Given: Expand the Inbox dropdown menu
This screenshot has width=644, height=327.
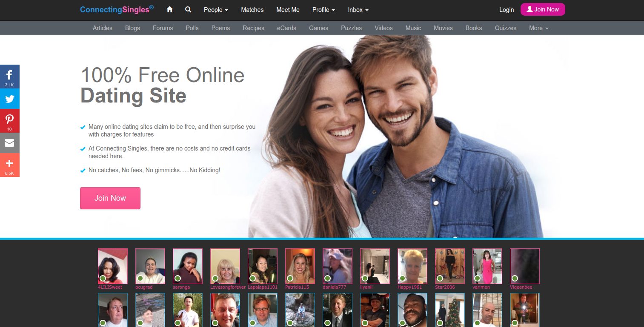Looking at the screenshot, I should [358, 10].
